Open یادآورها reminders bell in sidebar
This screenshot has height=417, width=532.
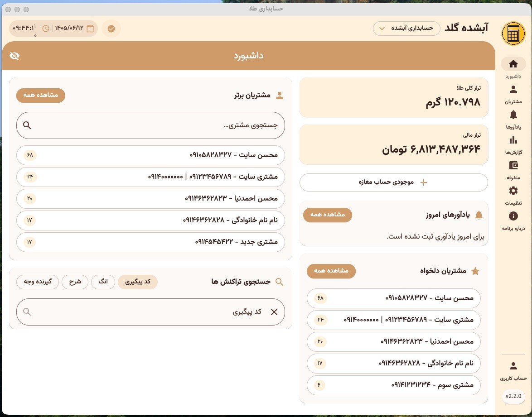[513, 115]
